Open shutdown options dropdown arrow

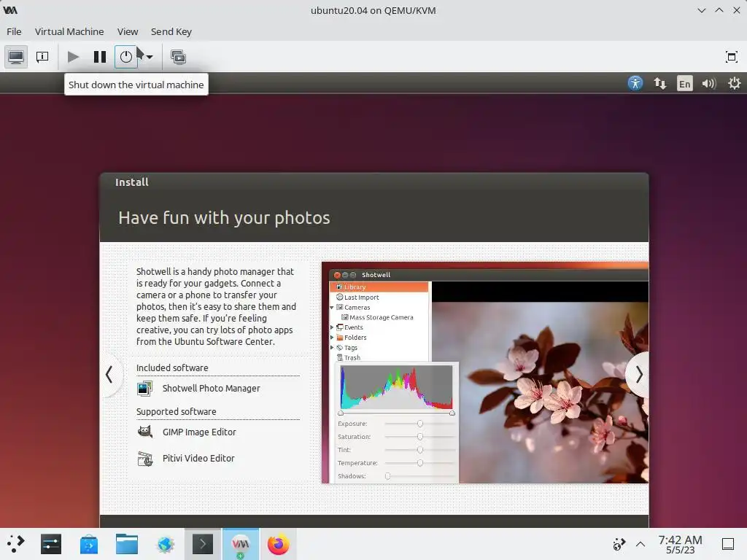149,57
